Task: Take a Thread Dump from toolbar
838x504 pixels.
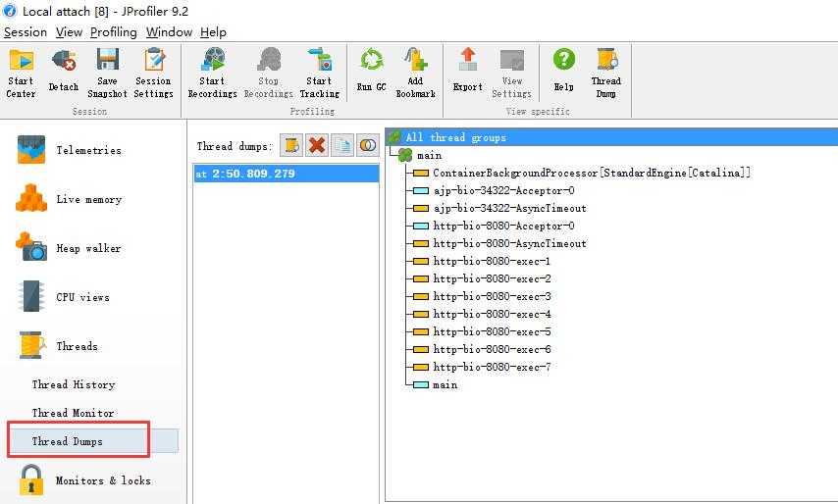Action: coord(606,74)
